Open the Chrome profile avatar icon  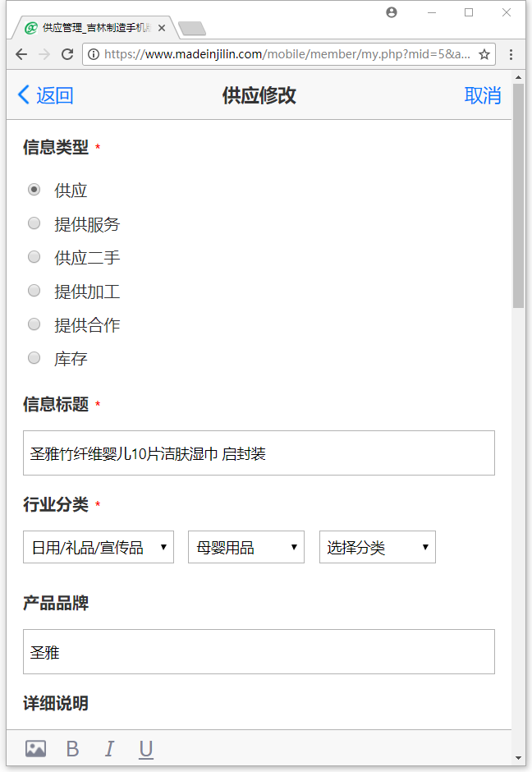[x=392, y=12]
